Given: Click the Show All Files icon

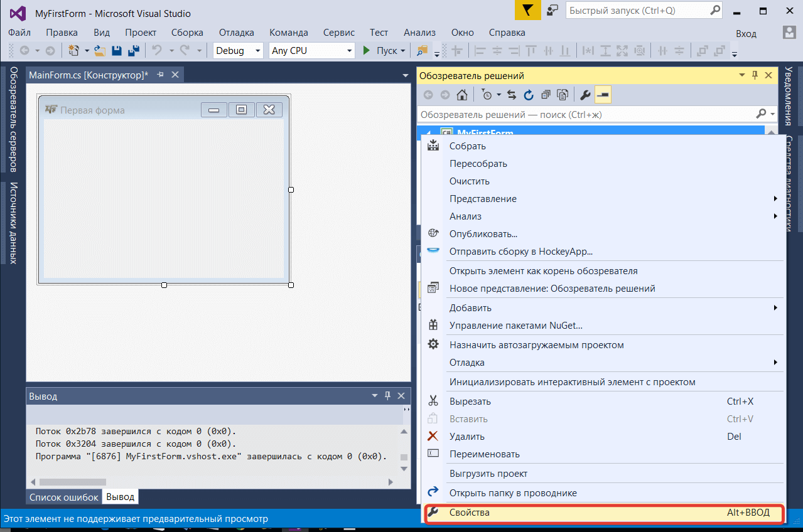Looking at the screenshot, I should [563, 95].
